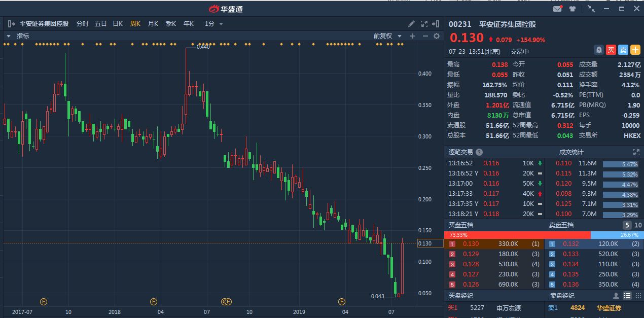Switch to 五日 five-day chart
644x318 pixels.
100,24
